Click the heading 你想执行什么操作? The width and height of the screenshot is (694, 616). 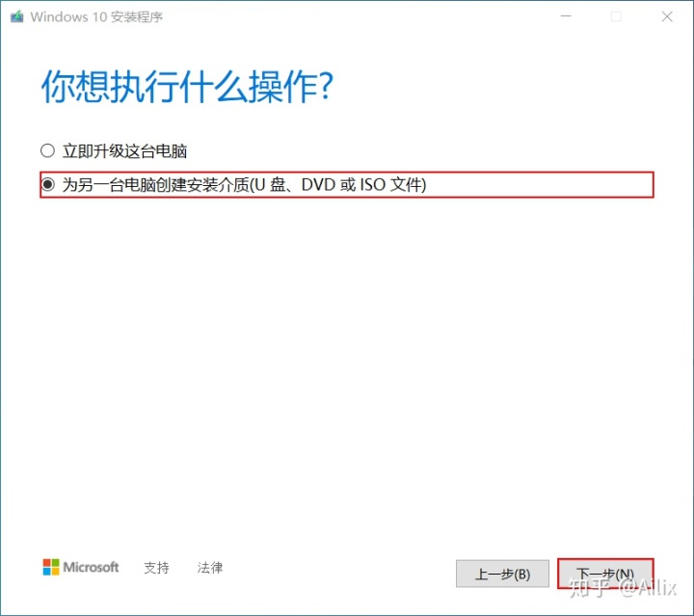(187, 87)
